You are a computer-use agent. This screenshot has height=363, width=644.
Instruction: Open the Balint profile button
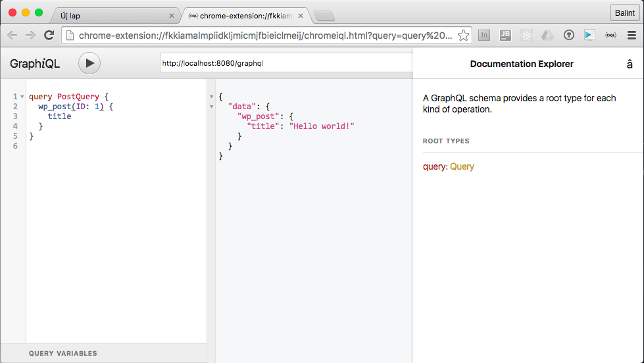coord(625,13)
